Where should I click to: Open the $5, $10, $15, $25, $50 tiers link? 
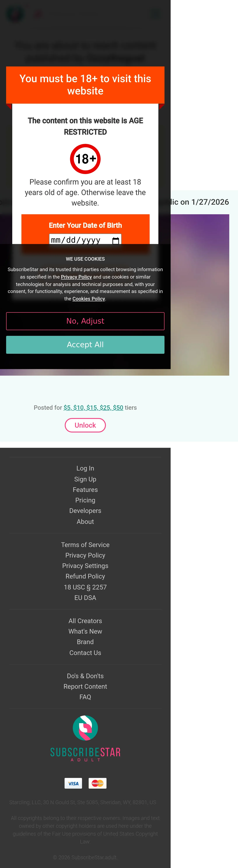click(93, 408)
